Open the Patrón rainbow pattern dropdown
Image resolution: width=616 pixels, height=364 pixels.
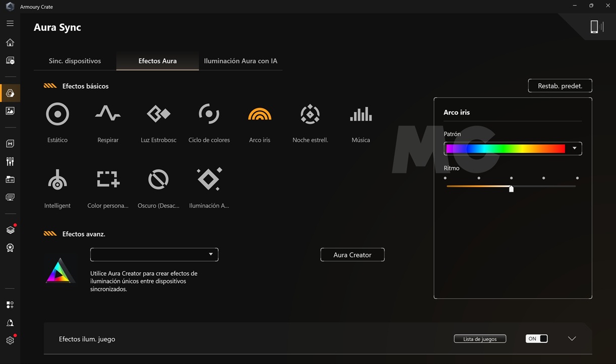(x=574, y=148)
